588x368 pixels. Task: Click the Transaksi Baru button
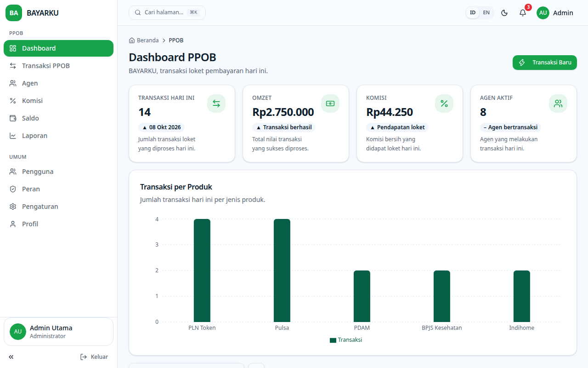coord(545,63)
